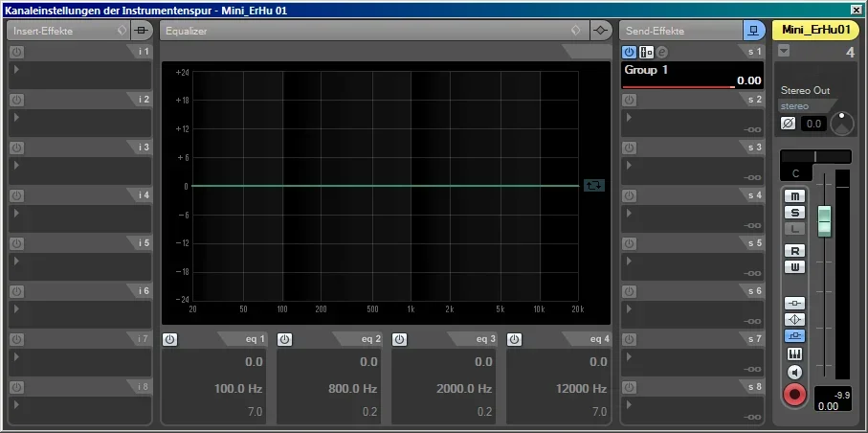Invert input phase button
The width and height of the screenshot is (868, 433).
788,123
